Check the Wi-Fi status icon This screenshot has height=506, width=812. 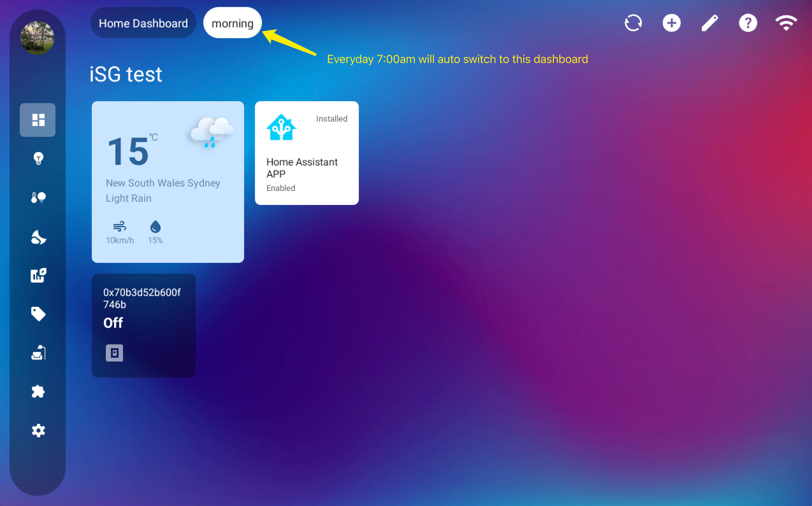coord(786,23)
